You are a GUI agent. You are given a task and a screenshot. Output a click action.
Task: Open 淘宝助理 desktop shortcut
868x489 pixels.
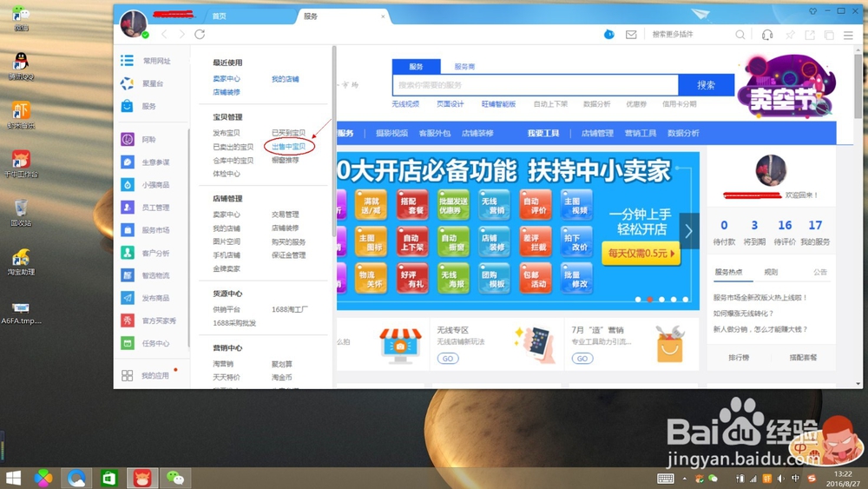[x=21, y=262]
